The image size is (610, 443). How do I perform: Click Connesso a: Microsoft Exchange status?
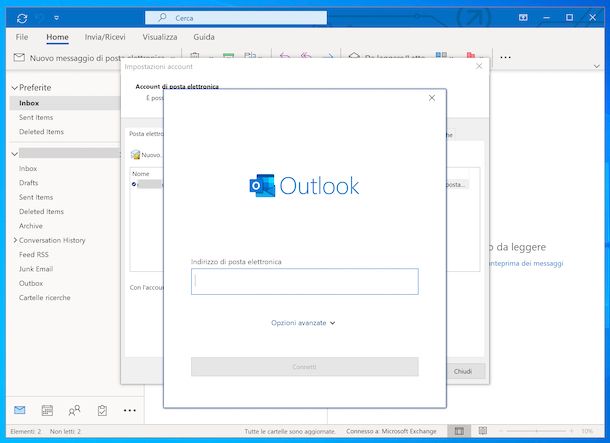(x=391, y=431)
